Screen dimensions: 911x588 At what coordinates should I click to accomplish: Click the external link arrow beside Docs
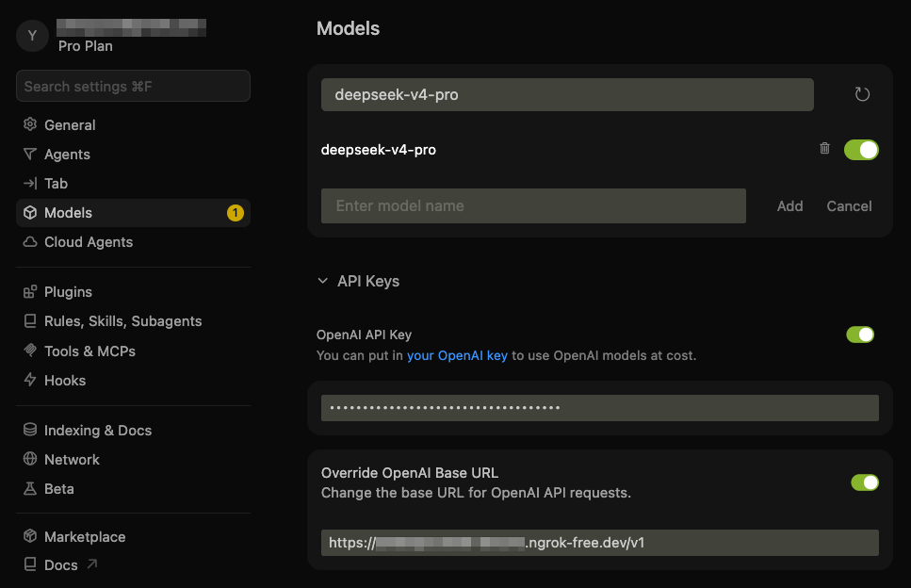point(91,563)
